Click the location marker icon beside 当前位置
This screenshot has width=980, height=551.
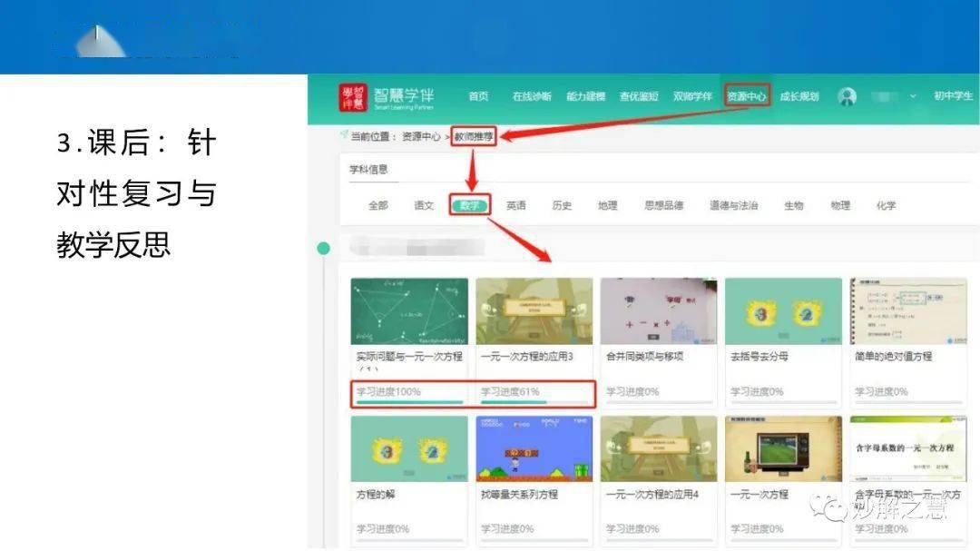click(344, 135)
